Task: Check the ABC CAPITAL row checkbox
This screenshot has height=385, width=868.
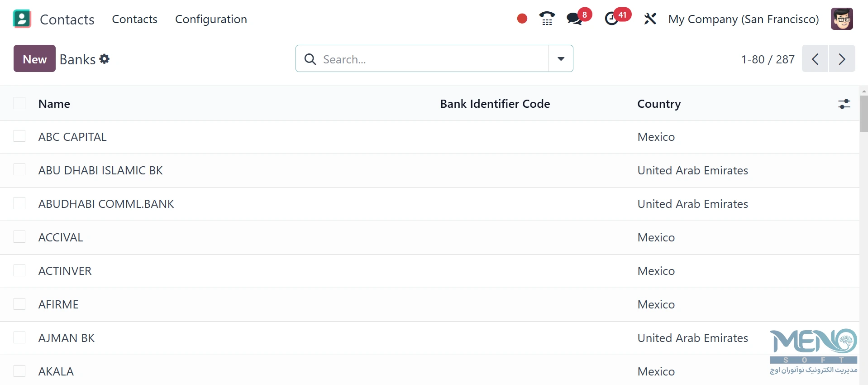Action: click(19, 136)
